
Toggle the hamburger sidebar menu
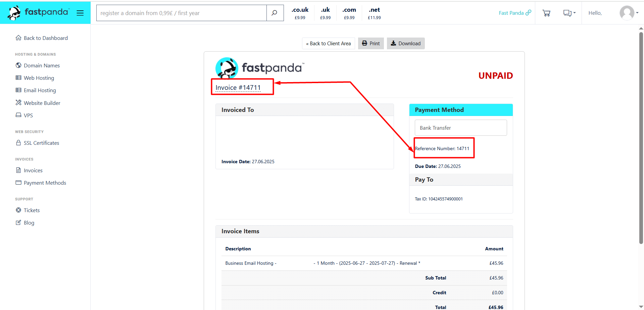(80, 13)
